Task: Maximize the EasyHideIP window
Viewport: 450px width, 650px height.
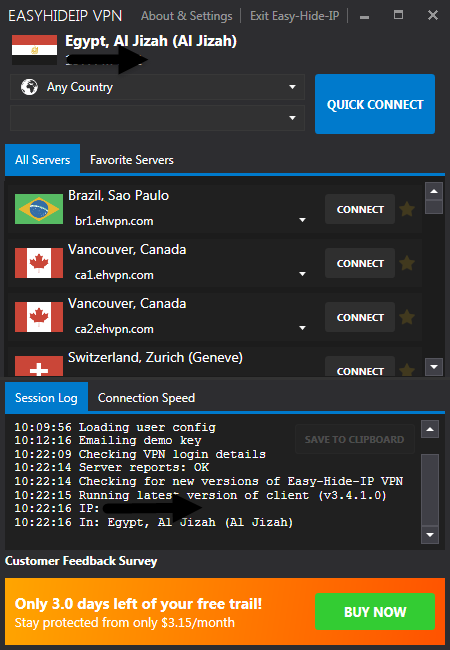Action: click(x=399, y=15)
